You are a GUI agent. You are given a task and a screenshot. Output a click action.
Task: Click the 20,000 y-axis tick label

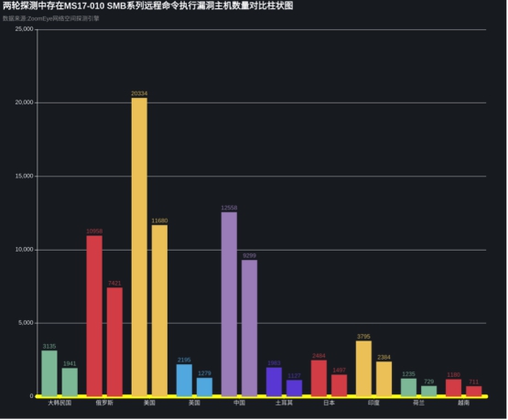(25, 102)
